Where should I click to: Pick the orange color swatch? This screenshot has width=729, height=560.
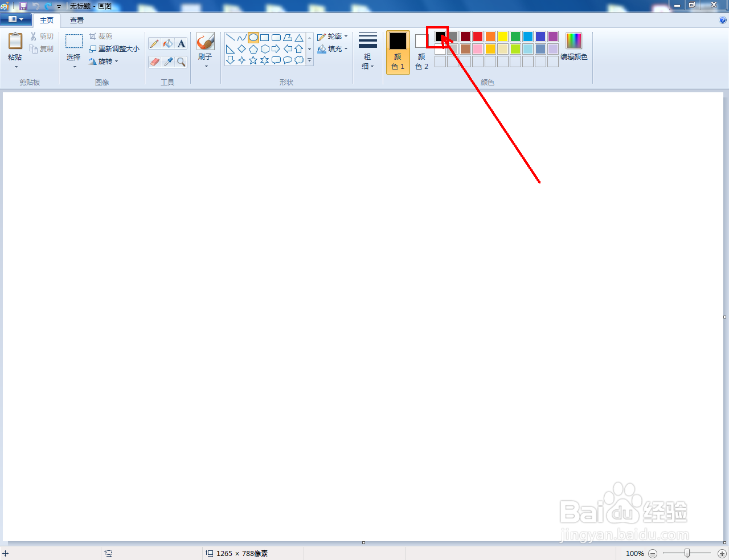pos(490,36)
